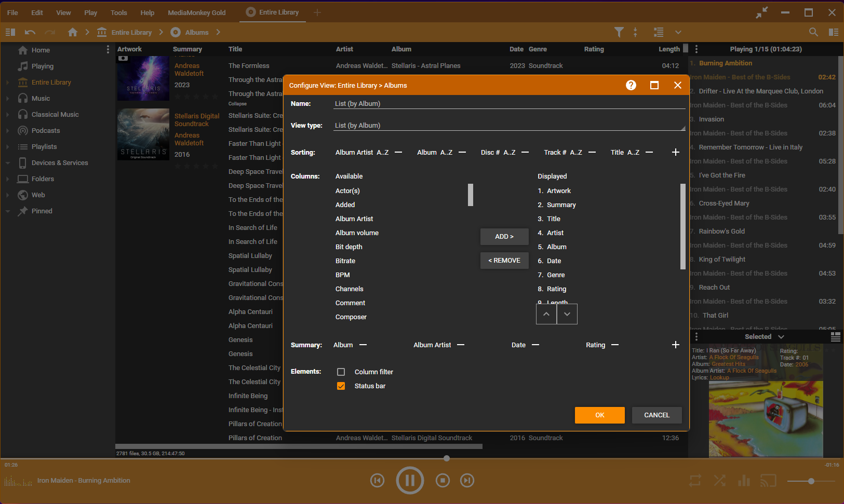Image resolution: width=844 pixels, height=504 pixels.
Task: Click the undo arrow in toolbar
Action: 30,32
